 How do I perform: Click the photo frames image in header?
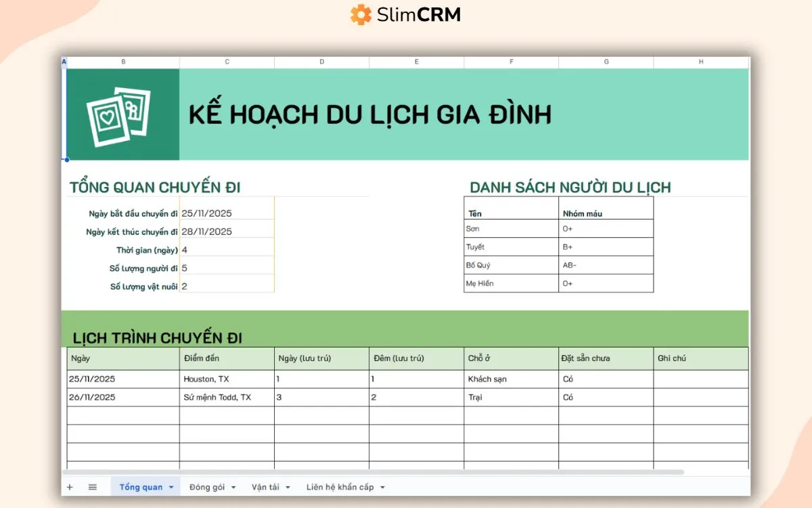point(118,116)
